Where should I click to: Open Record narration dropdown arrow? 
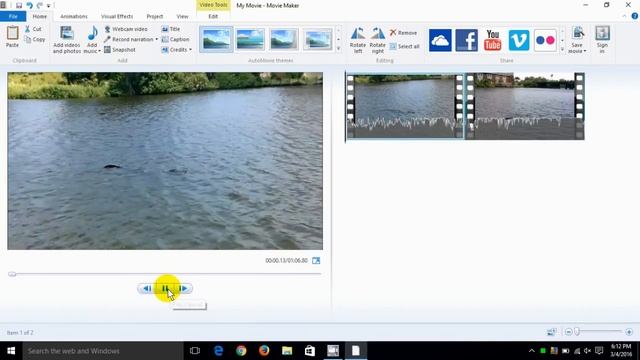(x=156, y=40)
